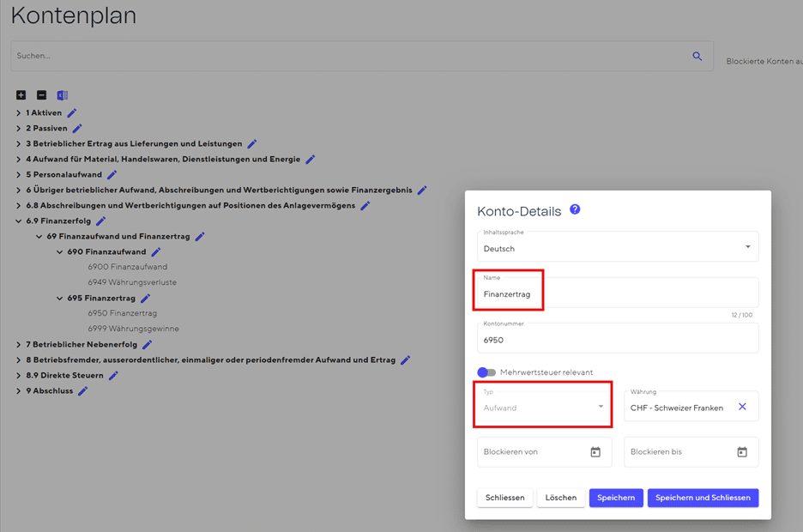Click the Excel export icon
Image resolution: width=803 pixels, height=532 pixels.
62,95
